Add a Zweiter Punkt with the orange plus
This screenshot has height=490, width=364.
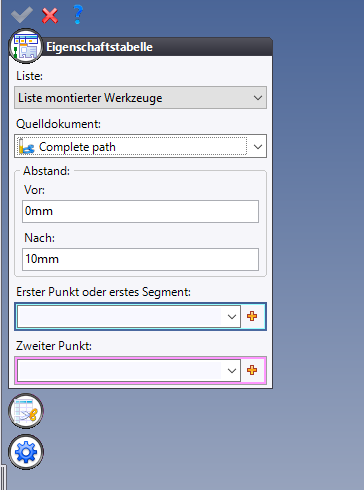coord(252,370)
